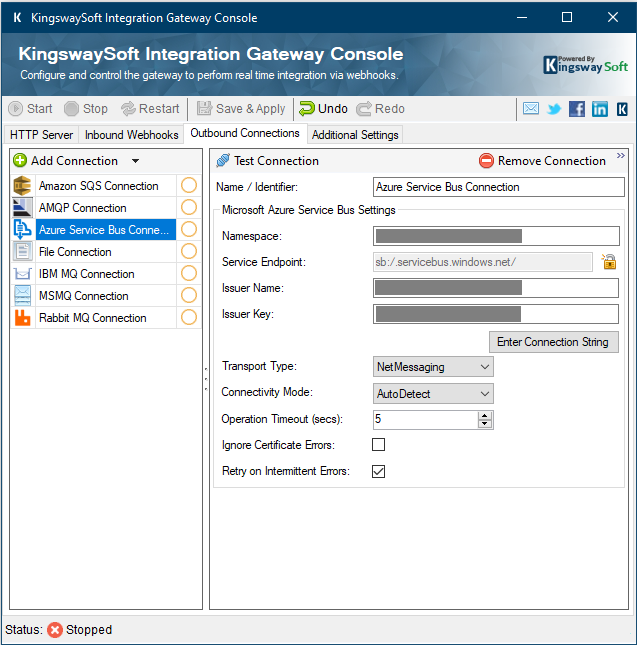Open the LinkedIn icon
Image resolution: width=637 pixels, height=645 pixels.
coord(600,109)
